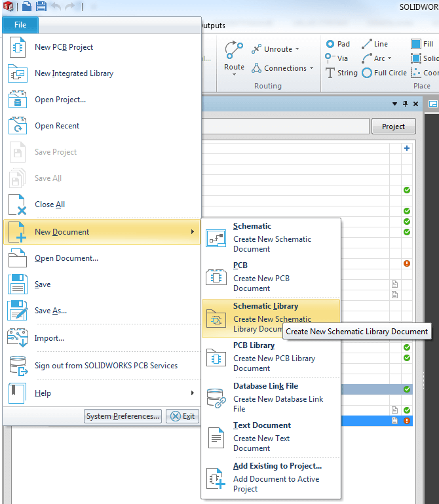Screen dimensions: 439x504
Task: Close the projects panel with X
Action: pos(416,104)
